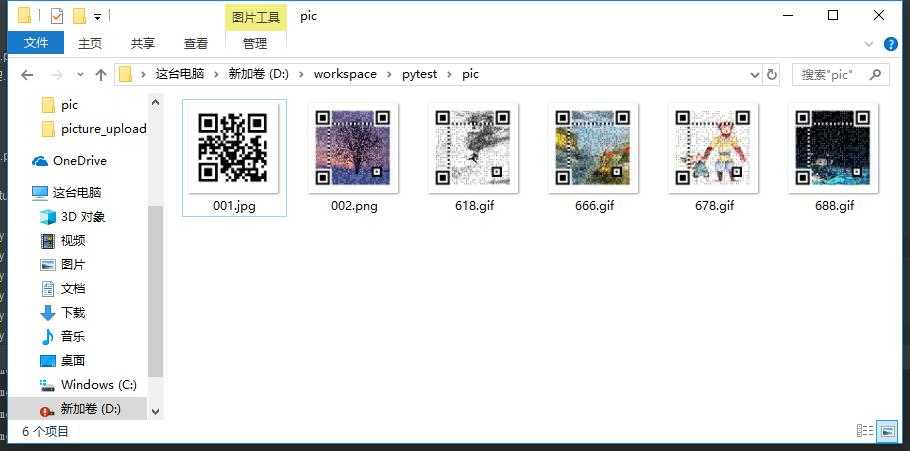Click the file name label 618.gif
Screen dimensions: 910x451
click(475, 205)
